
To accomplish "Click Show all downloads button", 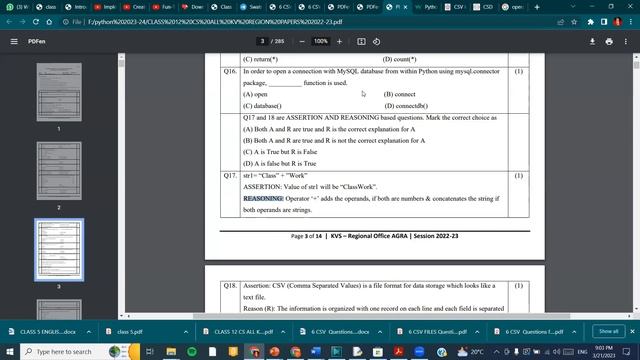I will pyautogui.click(x=609, y=331).
